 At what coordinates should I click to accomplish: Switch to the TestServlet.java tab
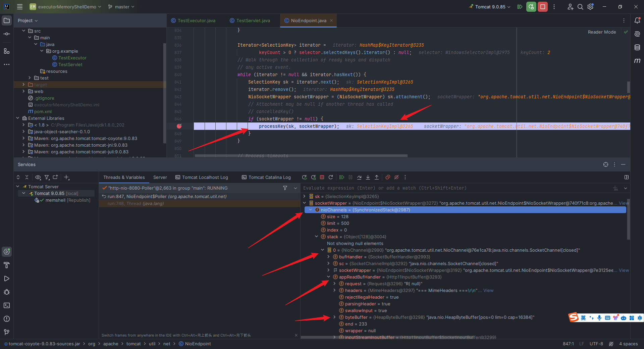pyautogui.click(x=250, y=20)
